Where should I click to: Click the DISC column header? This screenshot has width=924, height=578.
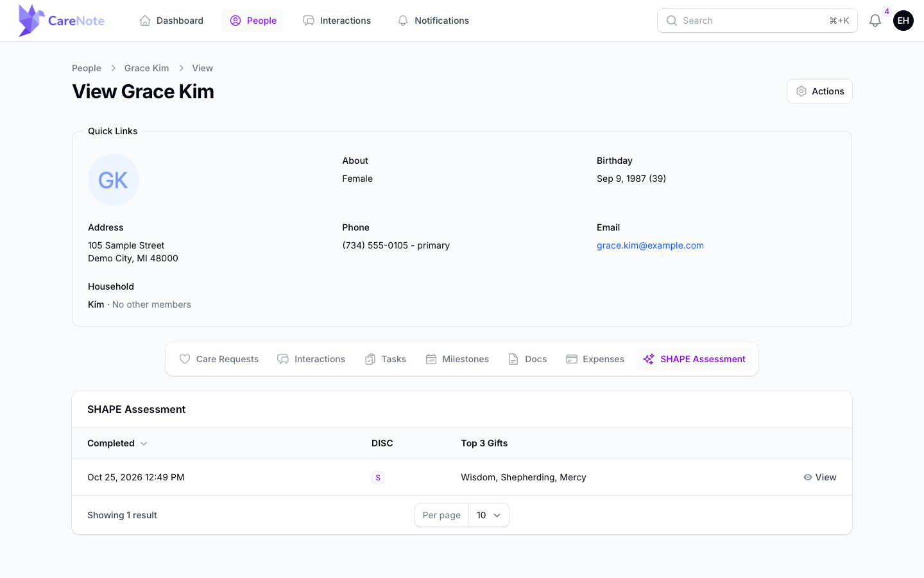pos(382,443)
